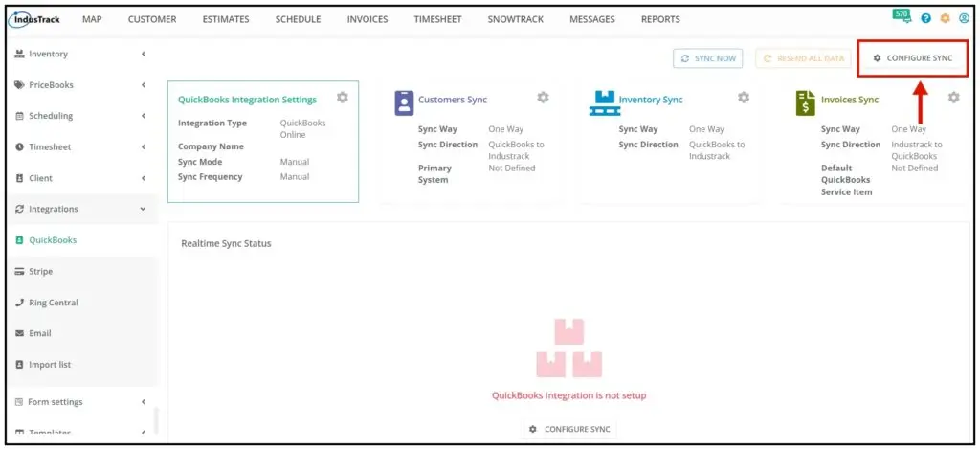This screenshot has width=980, height=450.
Task: Collapse the Integrations sidebar chevron
Action: point(144,210)
